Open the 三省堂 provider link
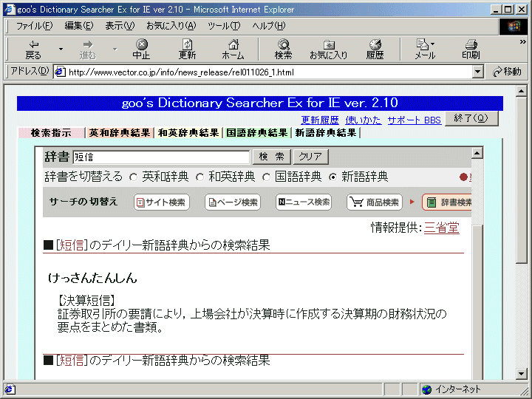Screen dimensions: 532x399 pos(441,228)
